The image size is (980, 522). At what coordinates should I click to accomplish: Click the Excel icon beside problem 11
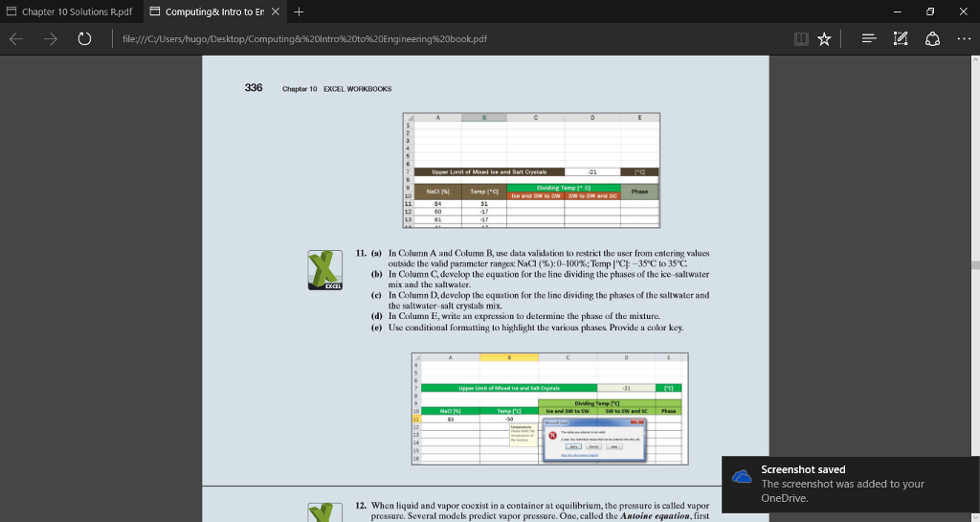(325, 269)
